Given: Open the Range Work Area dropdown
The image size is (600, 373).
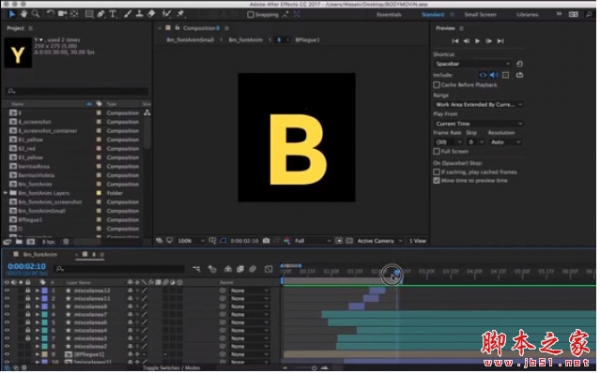Looking at the screenshot, I should tap(479, 104).
